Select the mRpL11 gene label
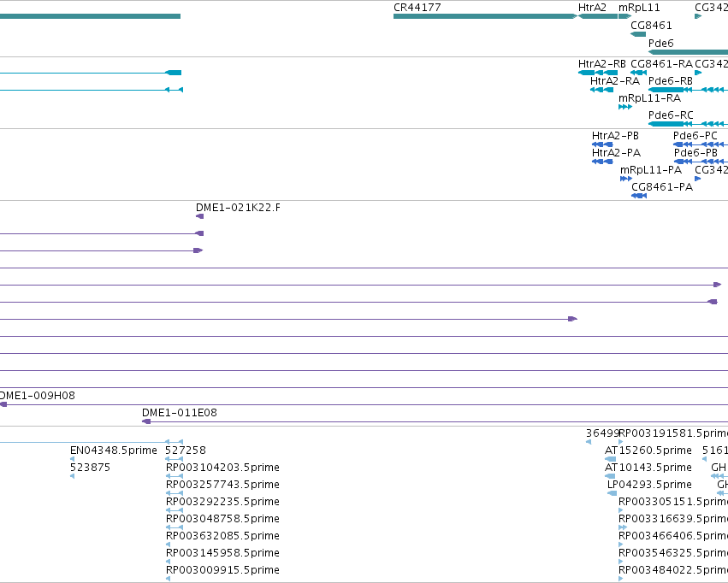 [x=639, y=8]
